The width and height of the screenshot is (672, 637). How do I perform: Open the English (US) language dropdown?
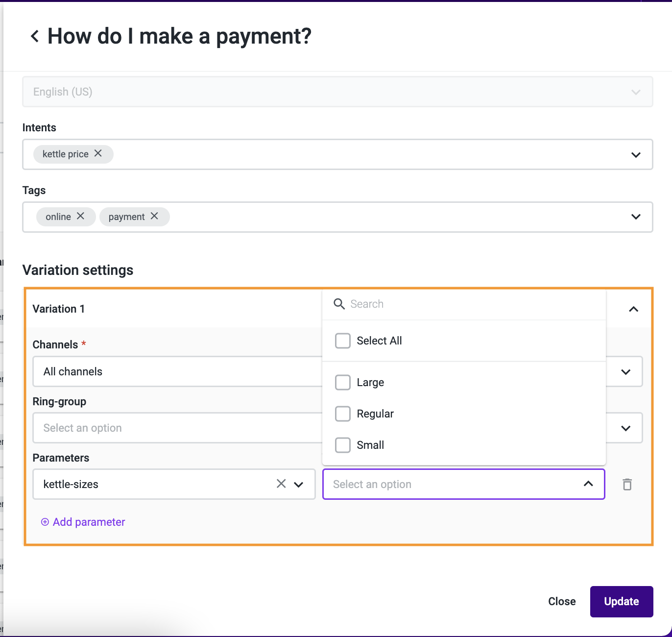337,92
